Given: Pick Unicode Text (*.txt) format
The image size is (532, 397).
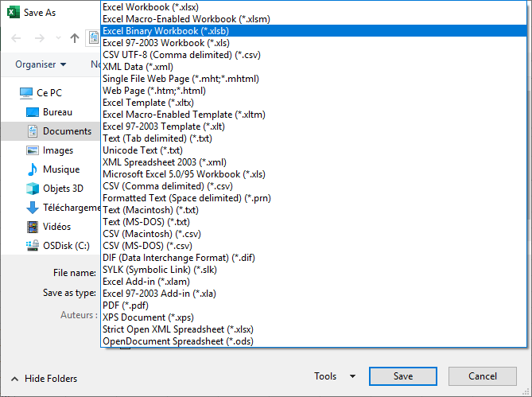Looking at the screenshot, I should [313, 150].
